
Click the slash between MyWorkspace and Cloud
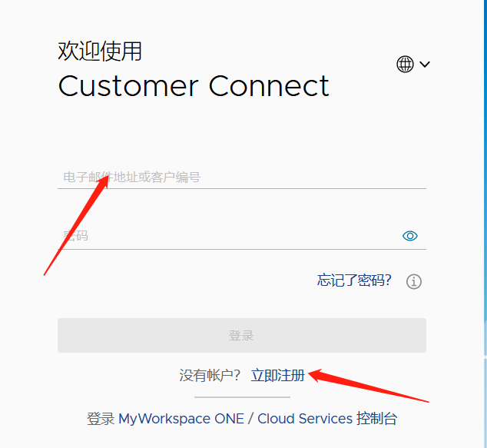click(x=250, y=419)
